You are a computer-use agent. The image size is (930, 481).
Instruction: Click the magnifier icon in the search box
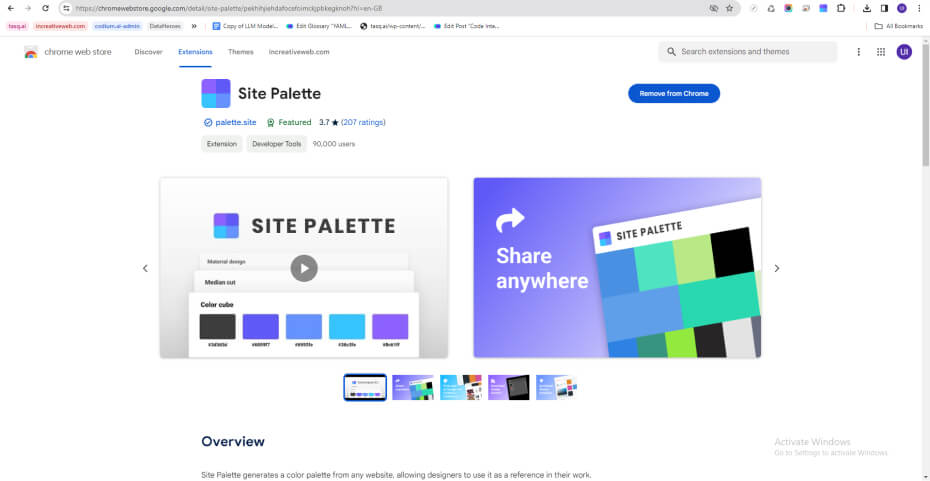tap(671, 52)
